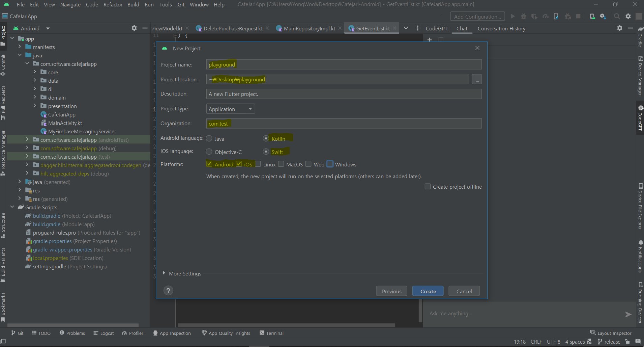Open Resource Manager side tab
The width and height of the screenshot is (644, 347).
(x=3, y=153)
